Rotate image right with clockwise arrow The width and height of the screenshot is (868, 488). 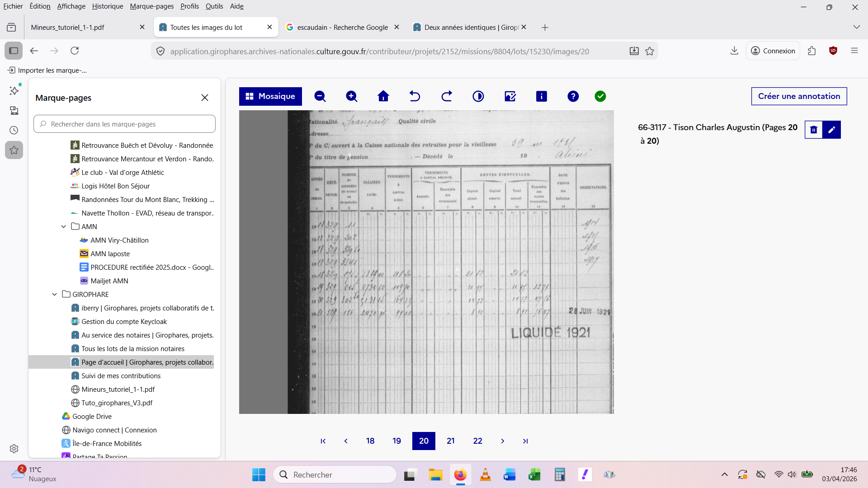tap(447, 96)
